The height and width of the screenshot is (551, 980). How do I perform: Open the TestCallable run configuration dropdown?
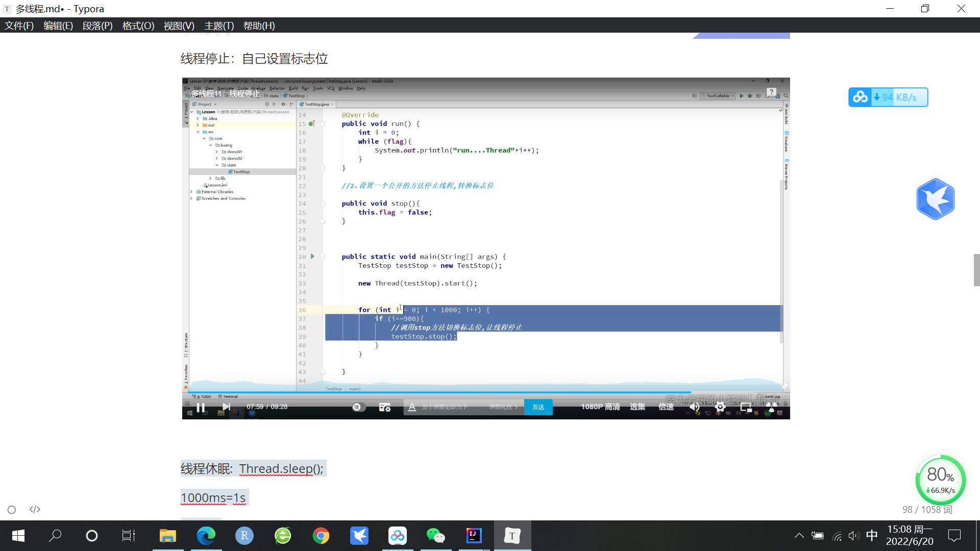(x=719, y=96)
